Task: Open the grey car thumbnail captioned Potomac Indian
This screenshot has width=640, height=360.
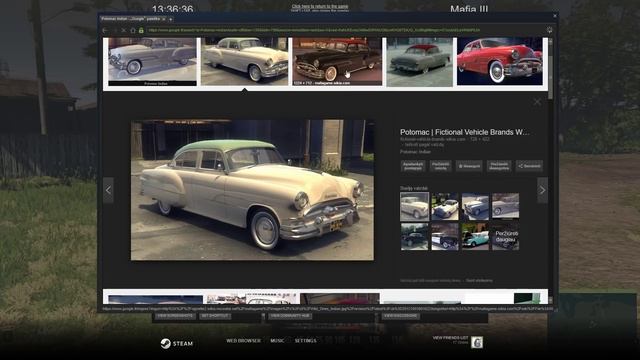Action: [x=152, y=62]
